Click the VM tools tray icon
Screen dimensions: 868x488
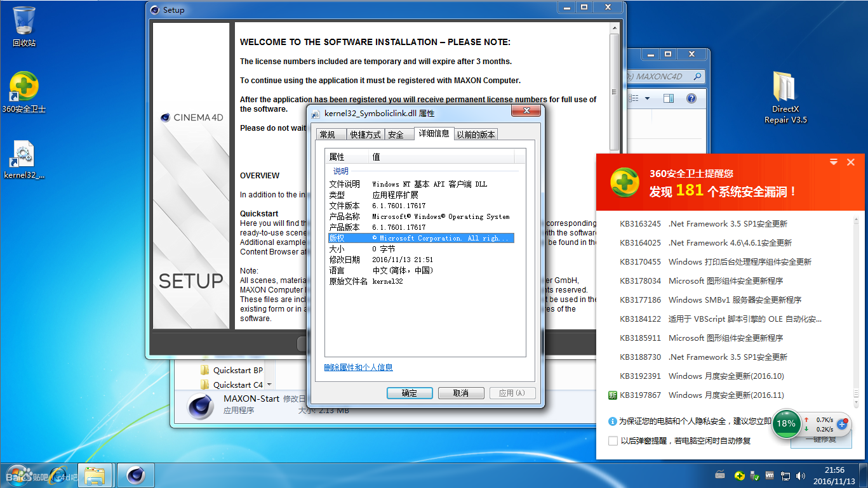tap(770, 475)
